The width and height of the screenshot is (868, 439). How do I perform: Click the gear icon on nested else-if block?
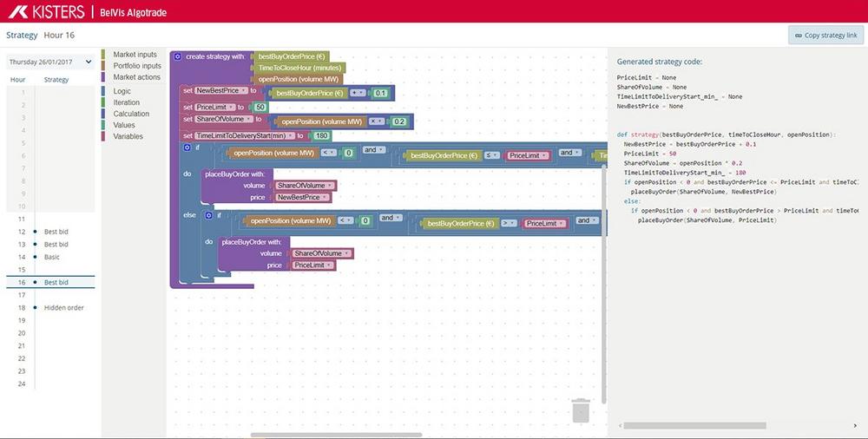click(x=208, y=215)
